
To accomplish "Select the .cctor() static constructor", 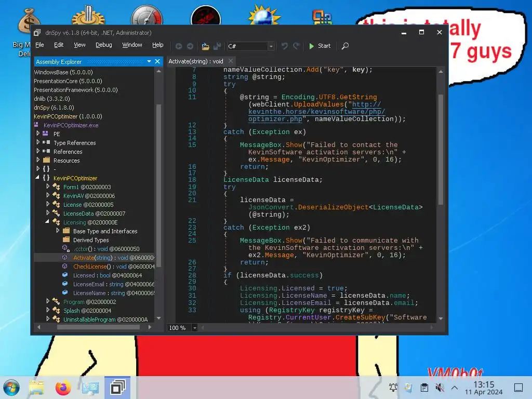I will pos(106,249).
